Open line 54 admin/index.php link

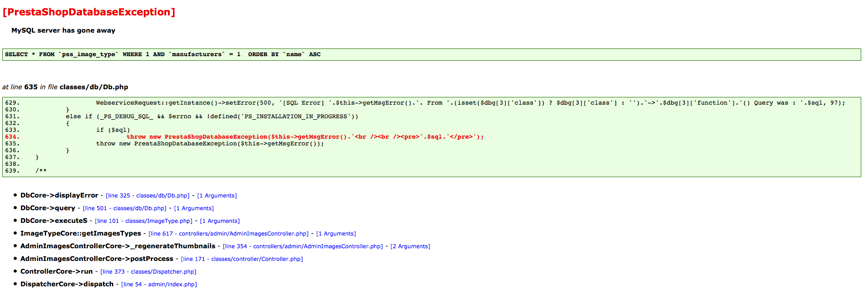point(159,284)
